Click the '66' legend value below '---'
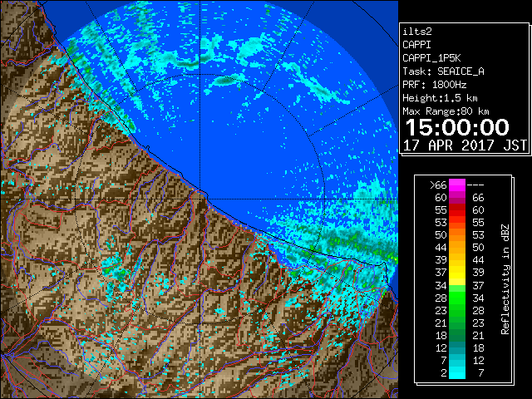This screenshot has height=399, width=532. tap(478, 198)
